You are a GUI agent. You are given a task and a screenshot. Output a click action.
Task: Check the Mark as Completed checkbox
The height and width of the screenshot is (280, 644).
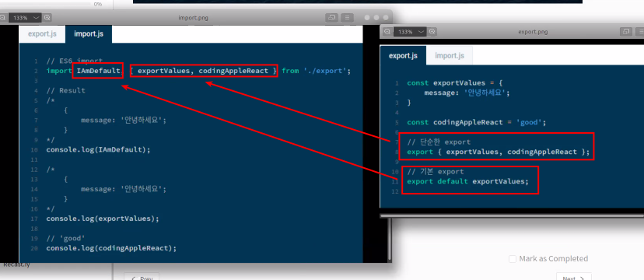(x=512, y=259)
